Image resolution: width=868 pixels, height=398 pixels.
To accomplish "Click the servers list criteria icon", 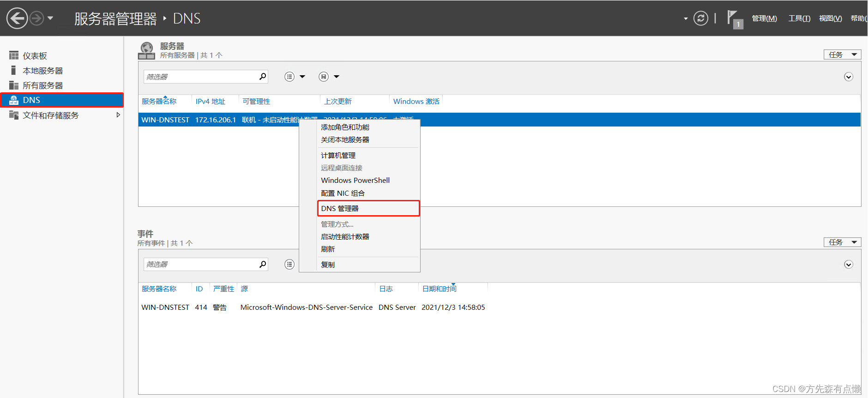I will pyautogui.click(x=289, y=77).
